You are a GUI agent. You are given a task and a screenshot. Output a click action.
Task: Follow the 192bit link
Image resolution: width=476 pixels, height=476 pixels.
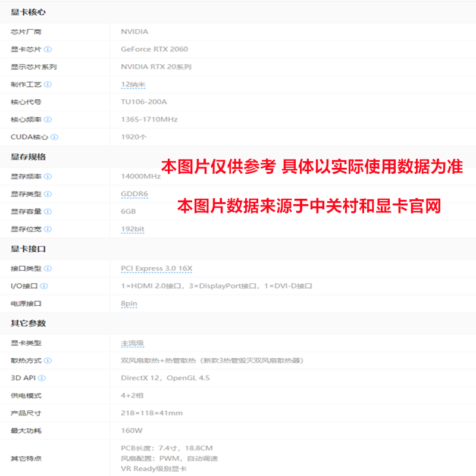pyautogui.click(x=133, y=229)
